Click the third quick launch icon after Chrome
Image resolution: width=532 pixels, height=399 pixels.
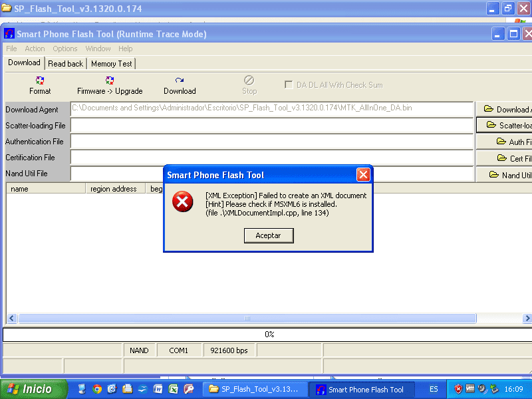pos(143,389)
